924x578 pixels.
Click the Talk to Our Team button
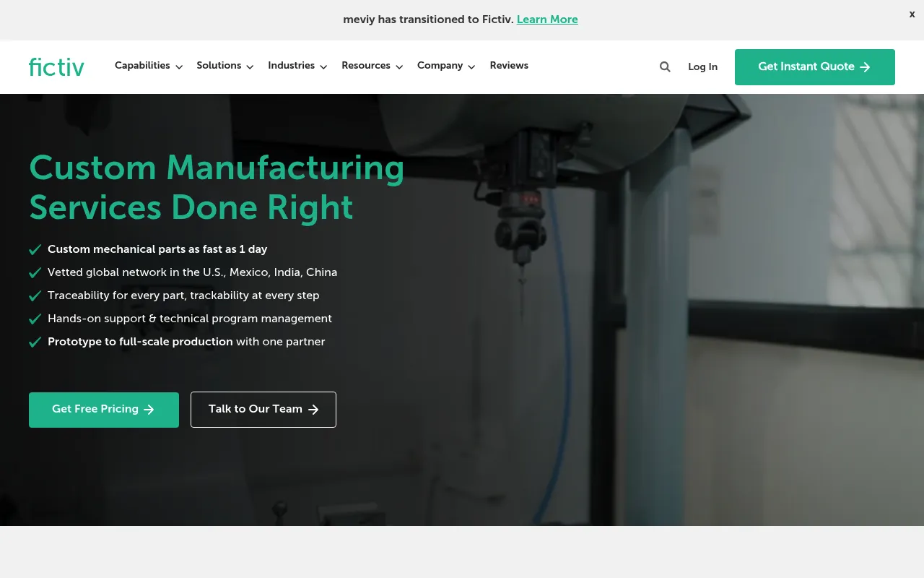tap(263, 410)
